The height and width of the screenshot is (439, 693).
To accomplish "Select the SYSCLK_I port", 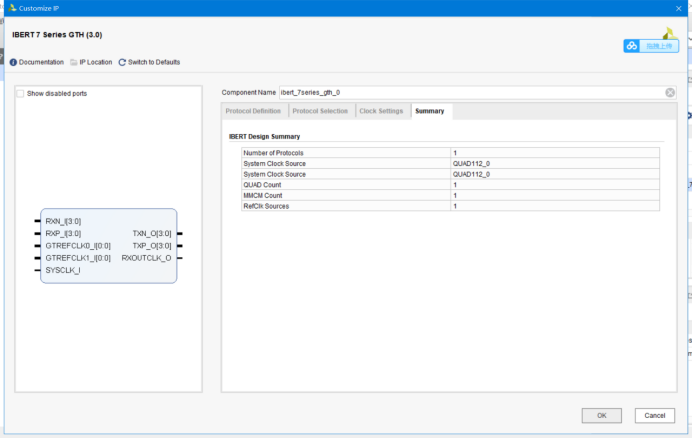I will coord(63,270).
